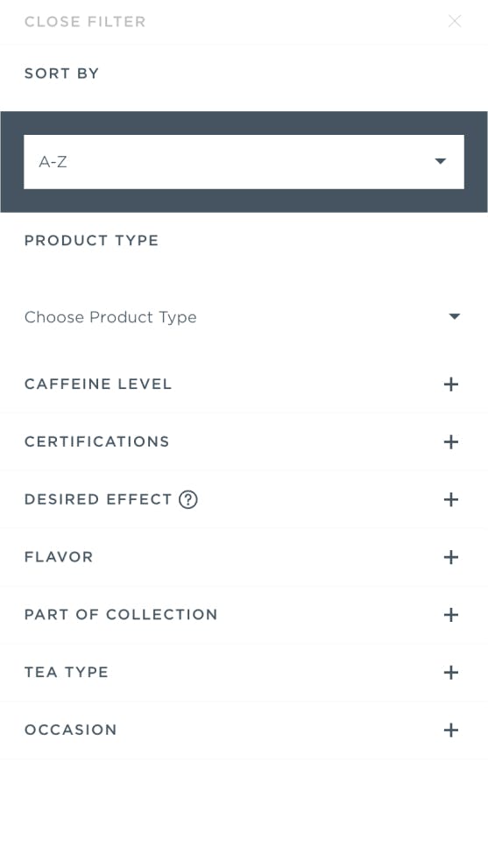488x868 pixels.
Task: Click the Part of Collection label
Action: pos(121,615)
